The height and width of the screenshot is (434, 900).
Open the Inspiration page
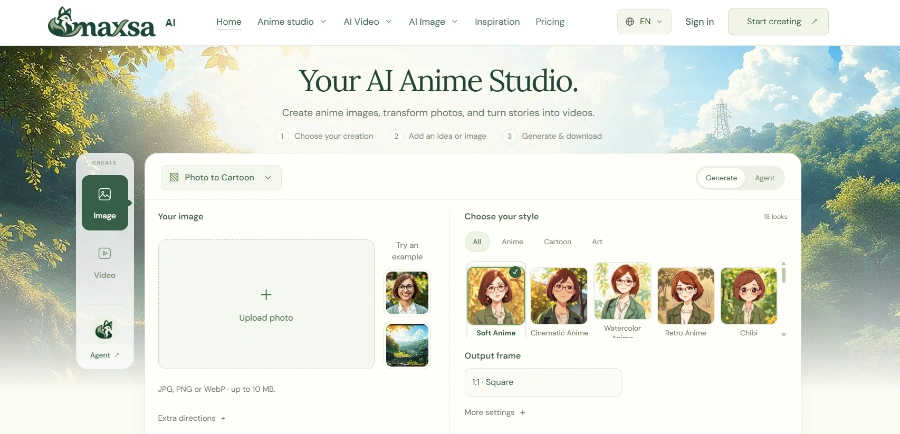[497, 22]
